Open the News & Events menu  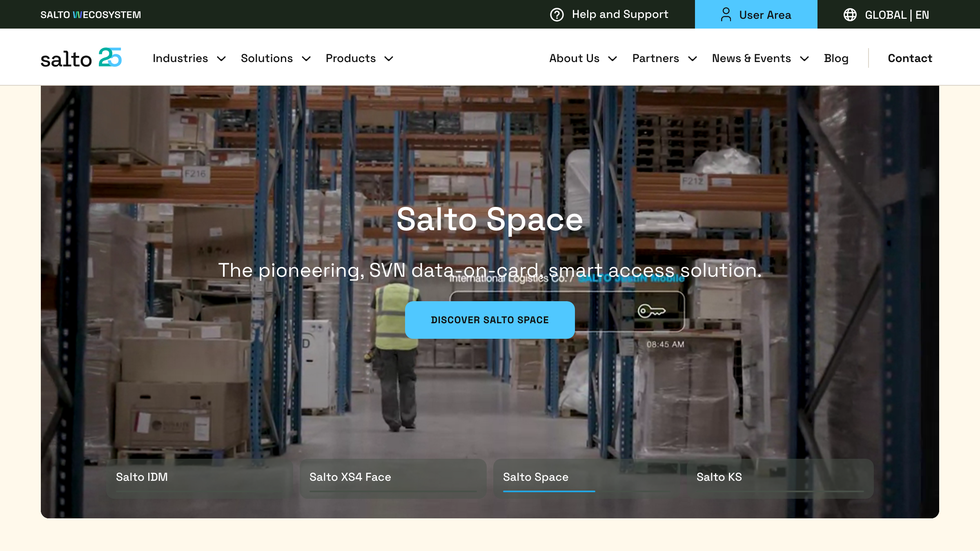tap(751, 58)
